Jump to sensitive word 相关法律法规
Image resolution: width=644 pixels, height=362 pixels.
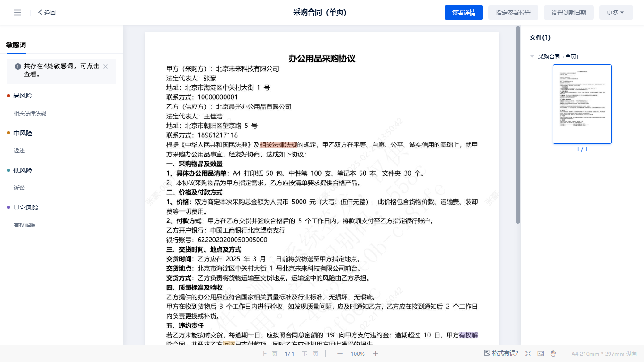coord(30,113)
